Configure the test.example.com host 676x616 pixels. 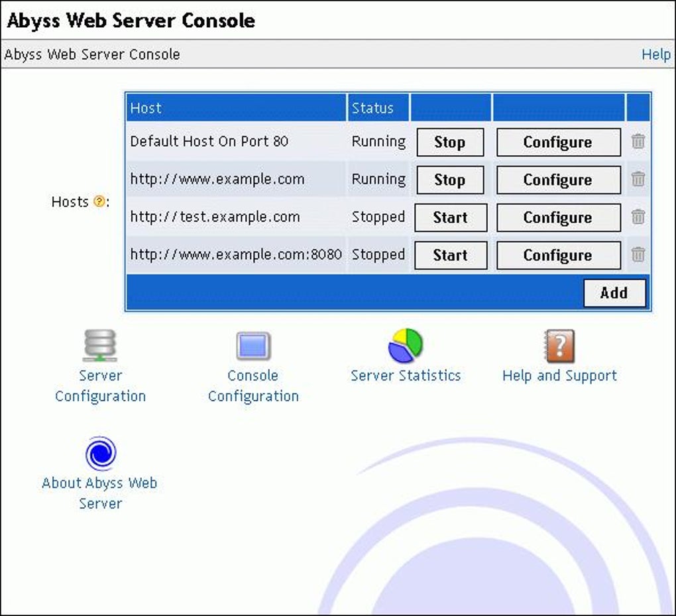coord(558,217)
